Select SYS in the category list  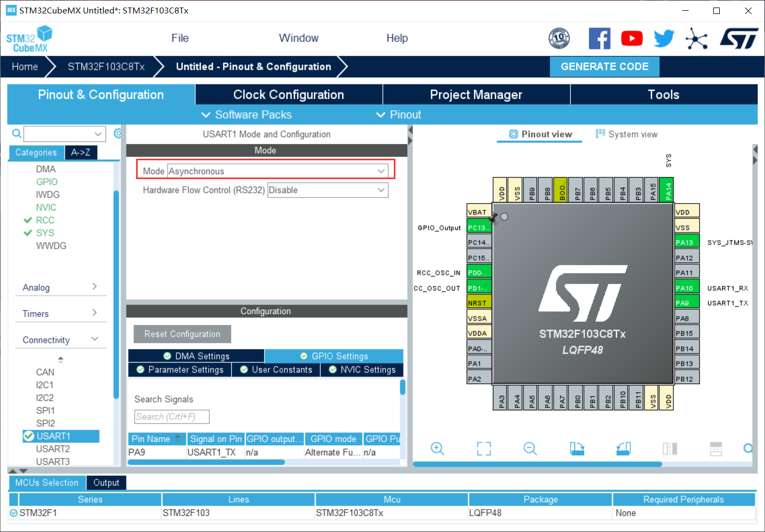[x=45, y=233]
